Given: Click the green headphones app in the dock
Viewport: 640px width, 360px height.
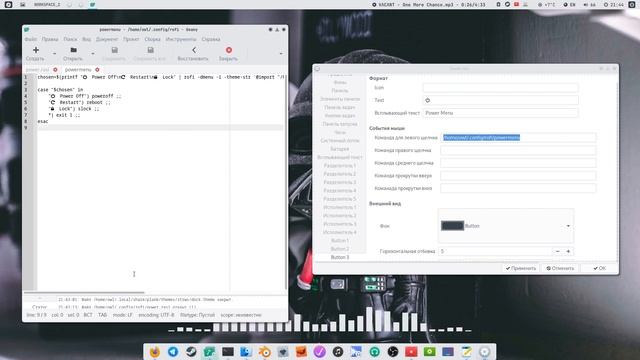Looking at the screenshot, I should (x=375, y=352).
